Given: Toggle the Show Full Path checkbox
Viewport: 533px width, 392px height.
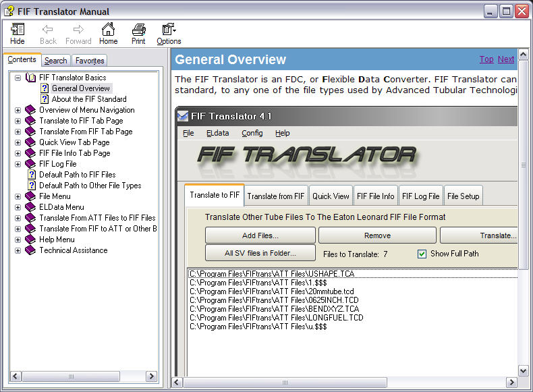Looking at the screenshot, I should point(422,254).
